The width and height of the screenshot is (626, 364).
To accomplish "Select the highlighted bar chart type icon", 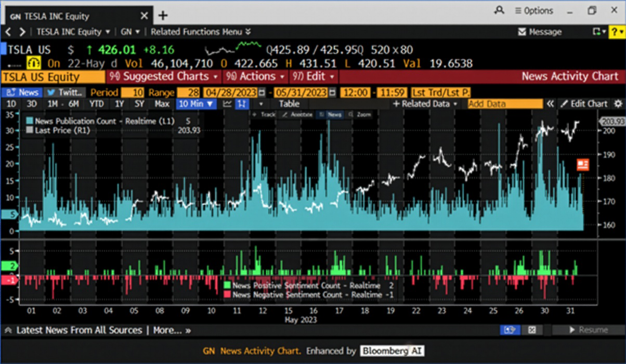I will pyautogui.click(x=241, y=103).
